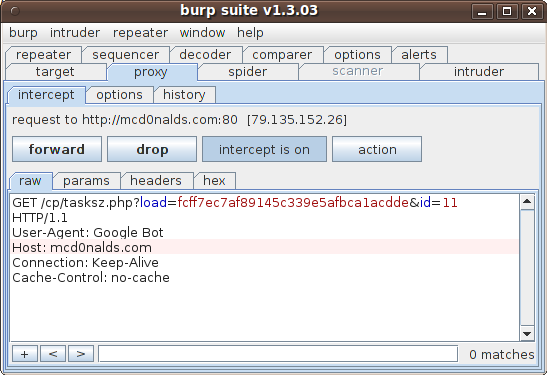The width and height of the screenshot is (547, 375).
Task: Click the search text field
Action: pos(278,354)
